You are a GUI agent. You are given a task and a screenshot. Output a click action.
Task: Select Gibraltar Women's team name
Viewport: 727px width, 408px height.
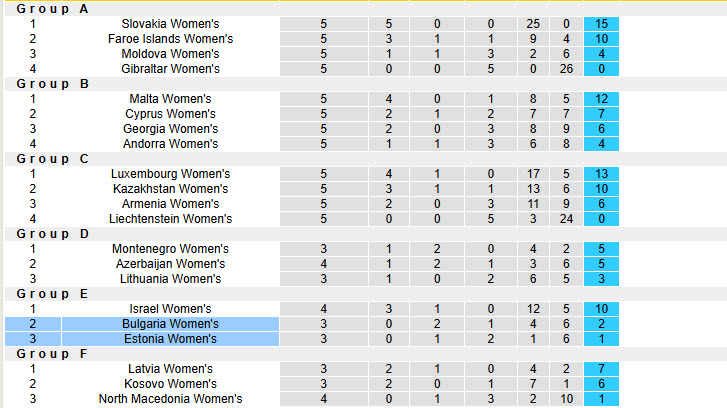170,69
